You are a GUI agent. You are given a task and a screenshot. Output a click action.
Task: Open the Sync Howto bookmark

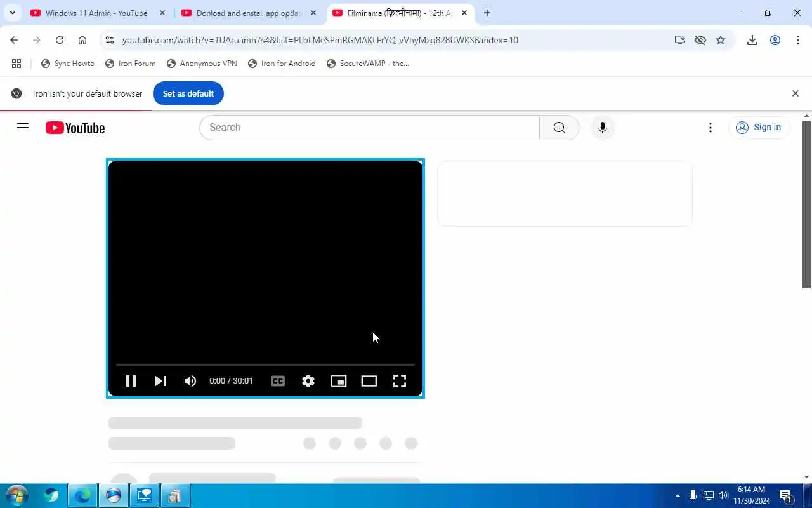(67, 63)
